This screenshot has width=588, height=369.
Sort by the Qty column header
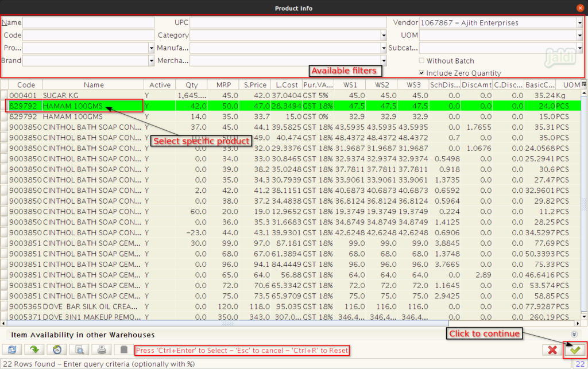(191, 85)
